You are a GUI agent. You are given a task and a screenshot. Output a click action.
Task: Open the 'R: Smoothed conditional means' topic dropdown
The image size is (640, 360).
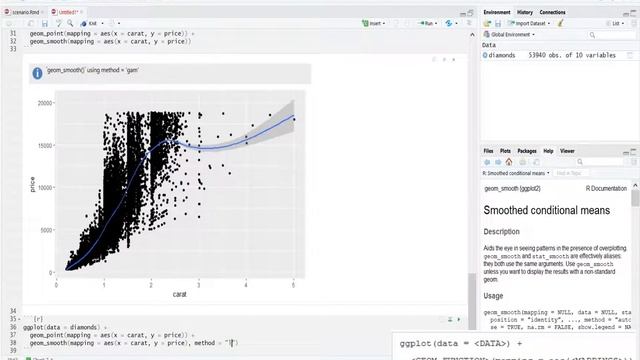point(516,173)
